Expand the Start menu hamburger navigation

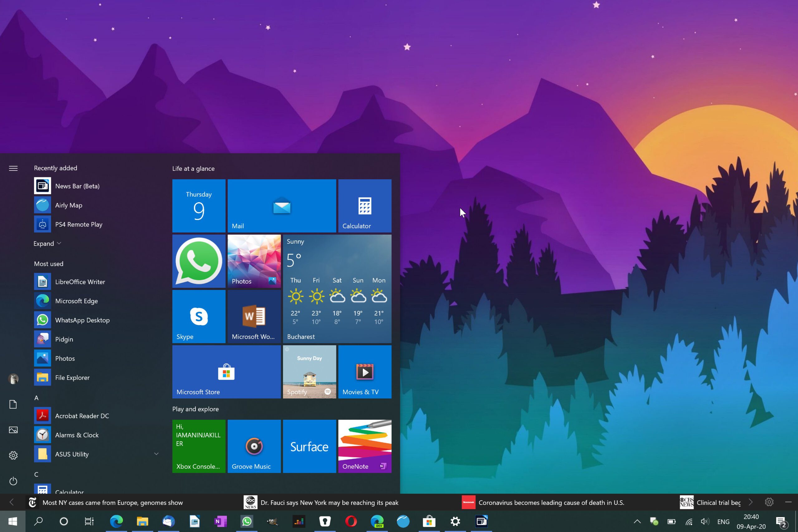coord(13,168)
